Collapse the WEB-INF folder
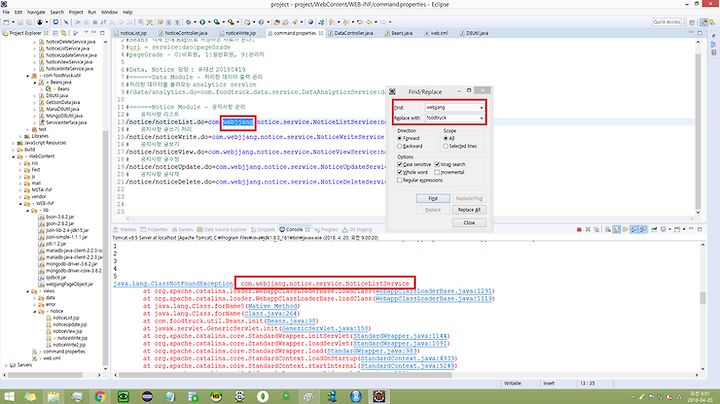The image size is (720, 404). point(20,203)
